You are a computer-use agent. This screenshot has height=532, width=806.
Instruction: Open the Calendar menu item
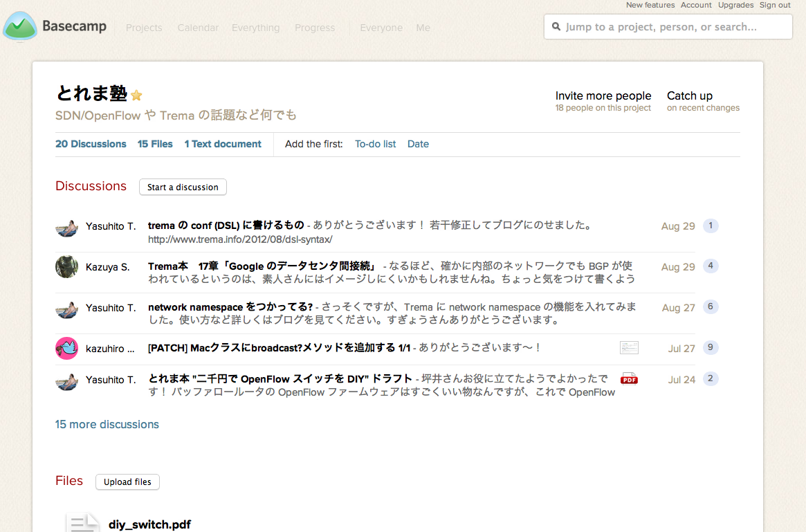coord(198,28)
